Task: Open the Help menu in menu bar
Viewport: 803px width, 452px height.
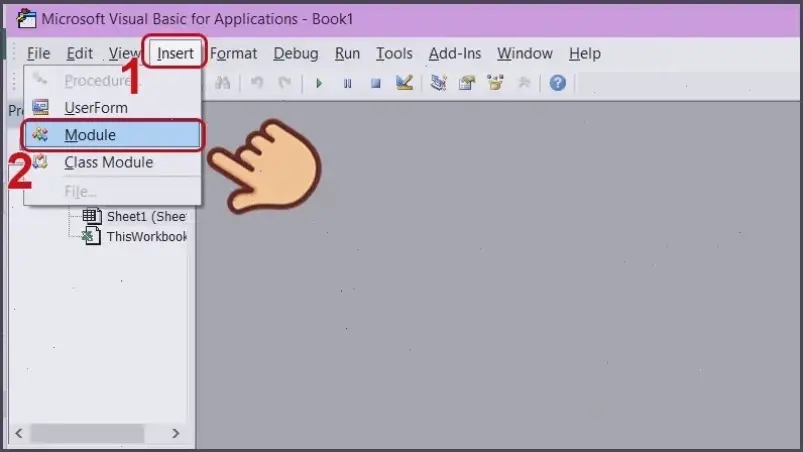Action: coord(585,53)
